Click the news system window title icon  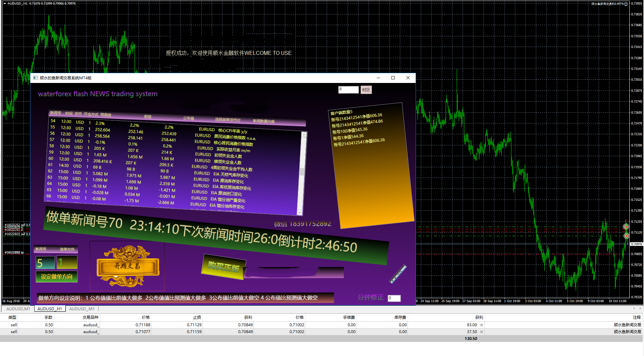click(x=35, y=78)
